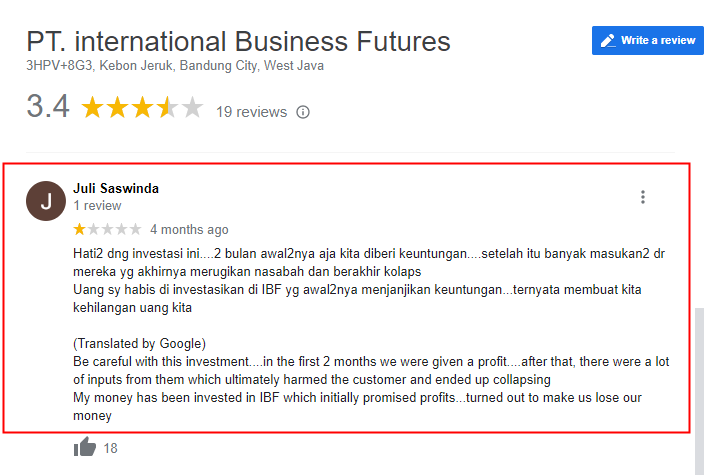Screen dimensions: 724x475
Task: Click the original Indonesian review text
Action: pyautogui.click(x=369, y=281)
